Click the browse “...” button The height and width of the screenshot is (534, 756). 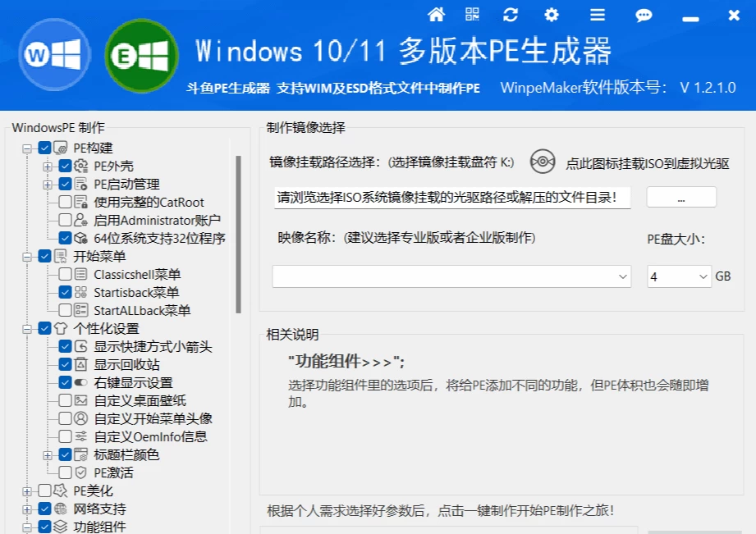[681, 197]
